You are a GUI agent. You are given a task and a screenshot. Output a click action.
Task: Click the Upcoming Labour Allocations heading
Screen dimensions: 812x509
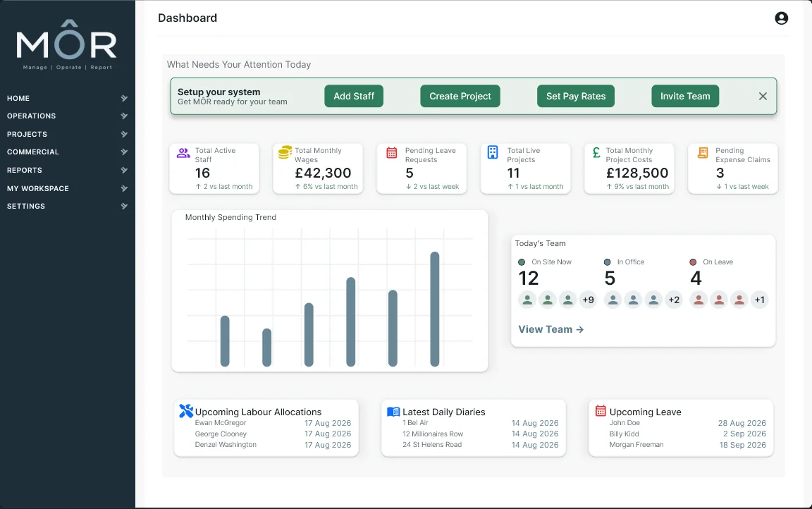(258, 412)
